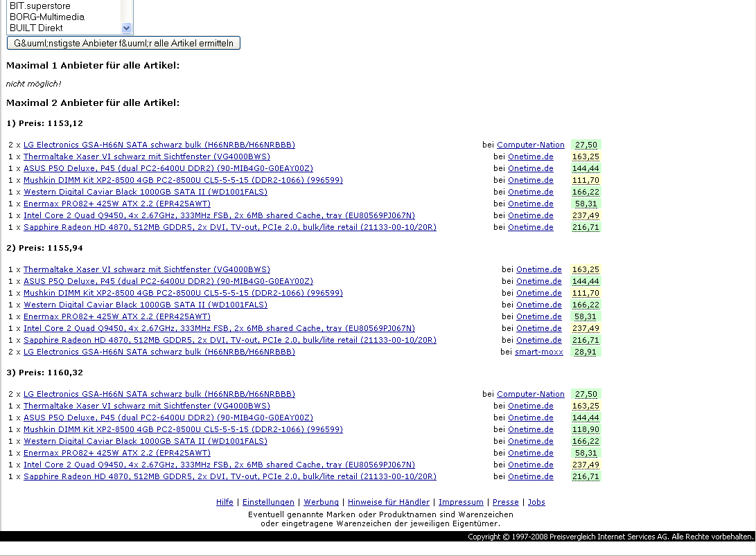
Task: Open Onetime.de link beside ASUS P5Q in offer 1155,94
Action: 539,281
